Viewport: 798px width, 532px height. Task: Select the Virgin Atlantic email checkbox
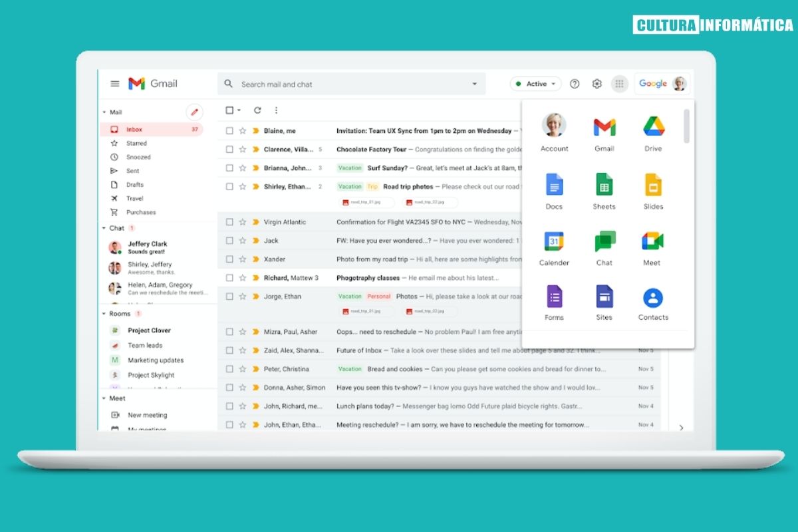tap(229, 222)
